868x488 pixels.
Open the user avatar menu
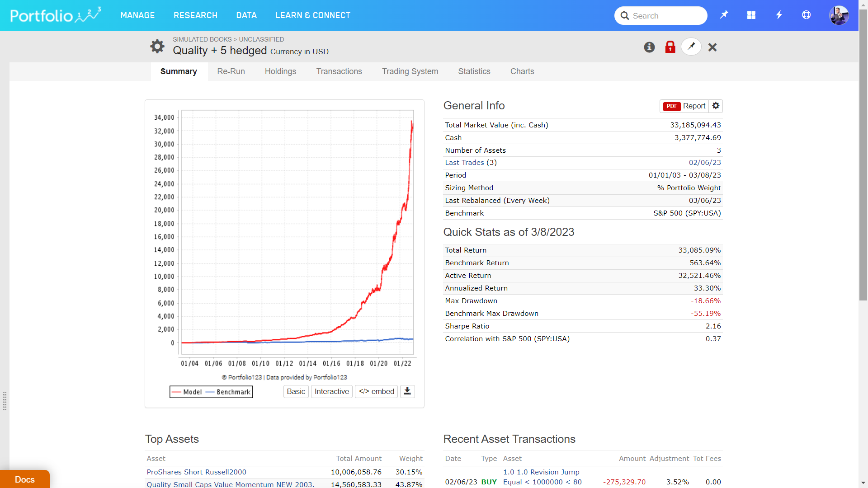click(x=839, y=15)
